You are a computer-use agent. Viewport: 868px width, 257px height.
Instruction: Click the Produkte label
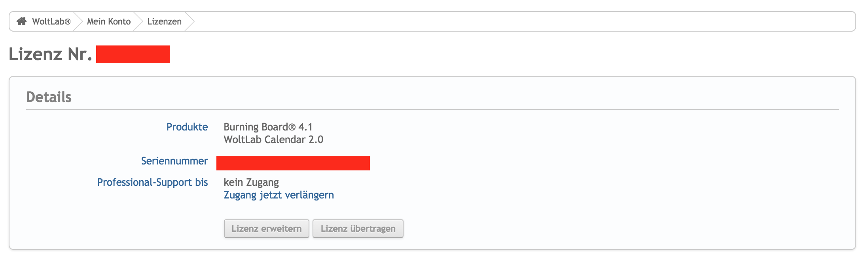pos(187,127)
